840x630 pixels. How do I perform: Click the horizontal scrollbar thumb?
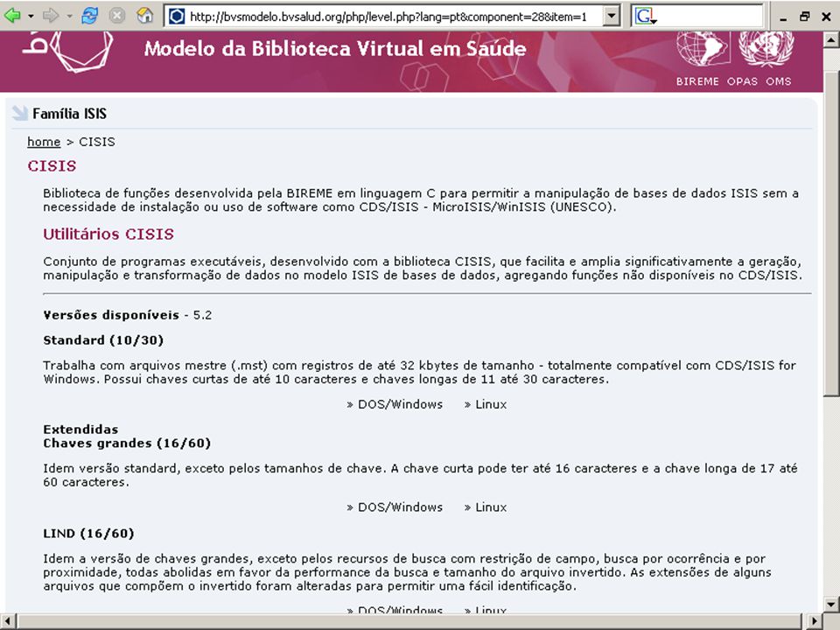click(409, 621)
